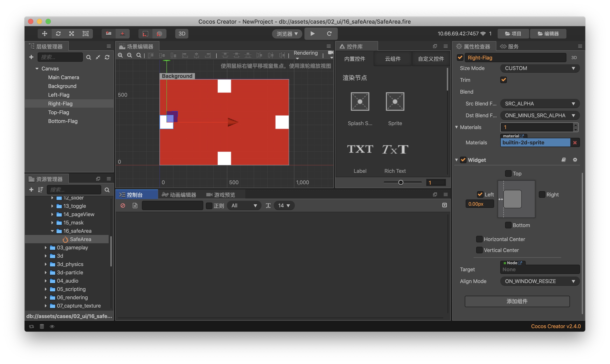Clear the console log icon
The image size is (610, 364).
pos(123,206)
